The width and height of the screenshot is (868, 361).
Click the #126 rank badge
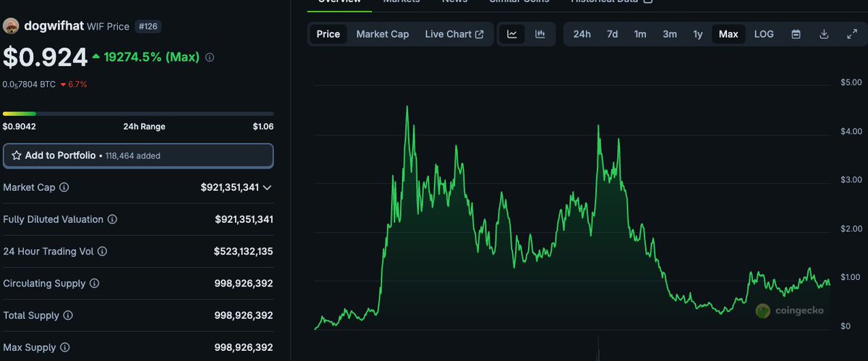(148, 27)
